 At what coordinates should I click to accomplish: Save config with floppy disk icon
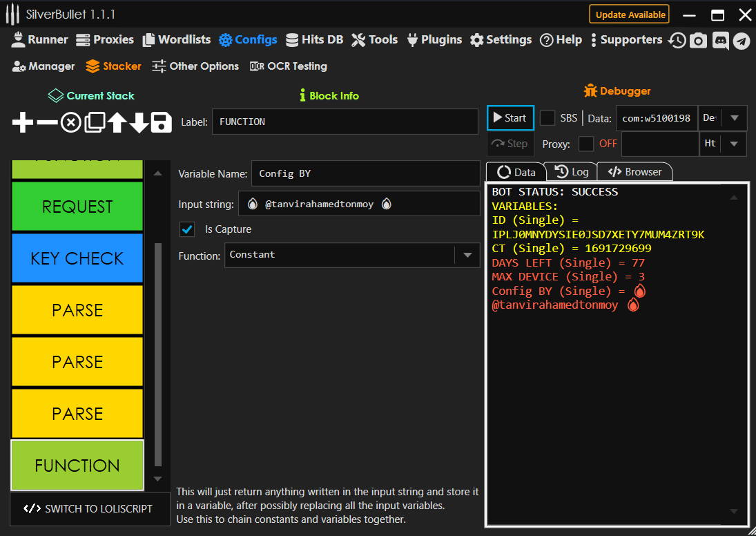[161, 123]
